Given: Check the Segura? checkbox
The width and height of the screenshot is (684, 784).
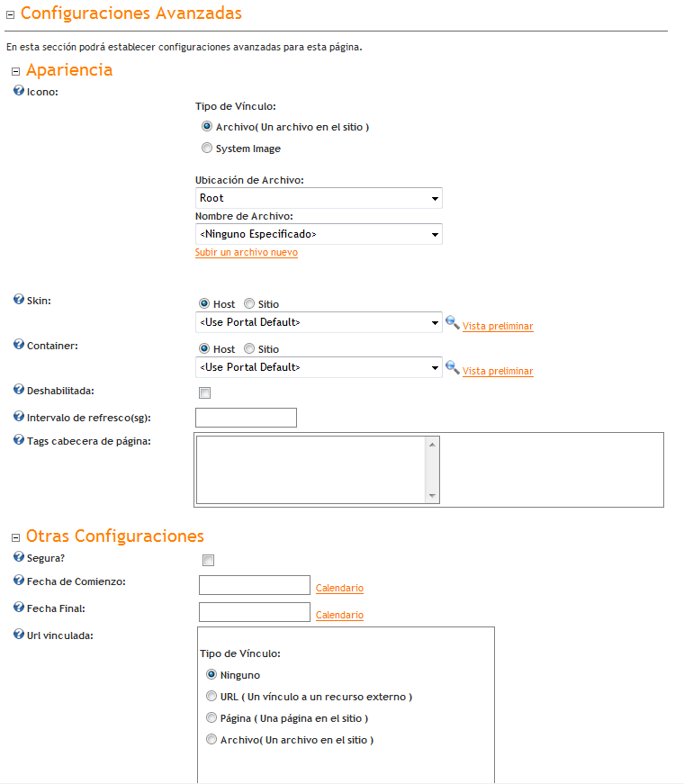Looking at the screenshot, I should coord(208,561).
